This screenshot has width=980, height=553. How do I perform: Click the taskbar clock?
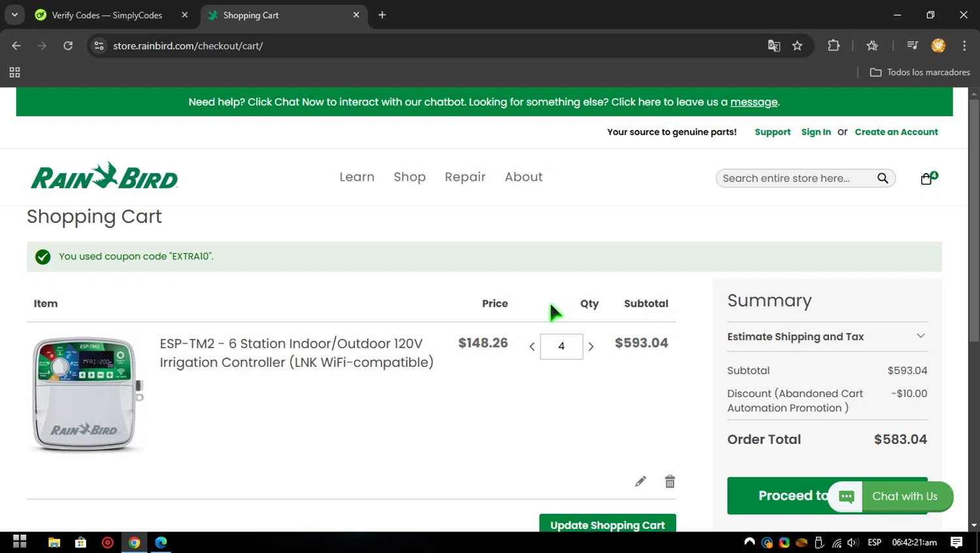(x=914, y=543)
